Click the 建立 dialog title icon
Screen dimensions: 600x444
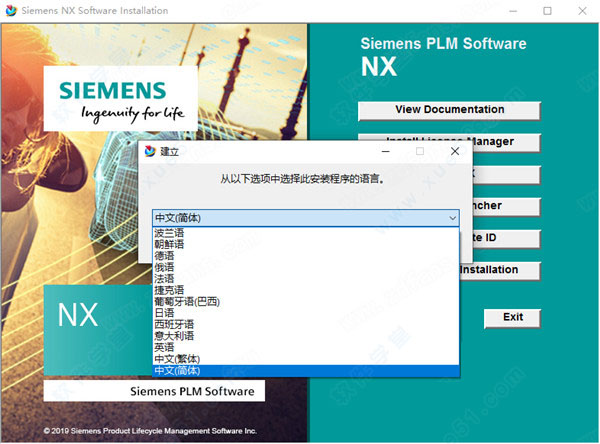151,152
